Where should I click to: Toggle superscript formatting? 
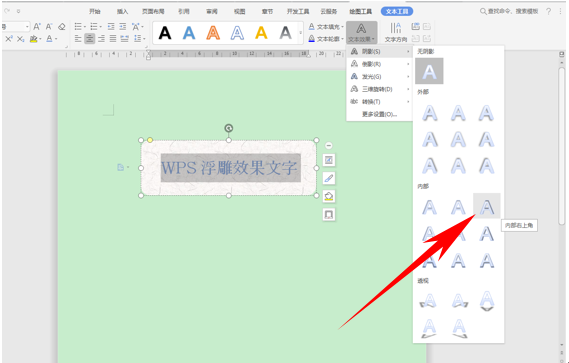tap(9, 38)
